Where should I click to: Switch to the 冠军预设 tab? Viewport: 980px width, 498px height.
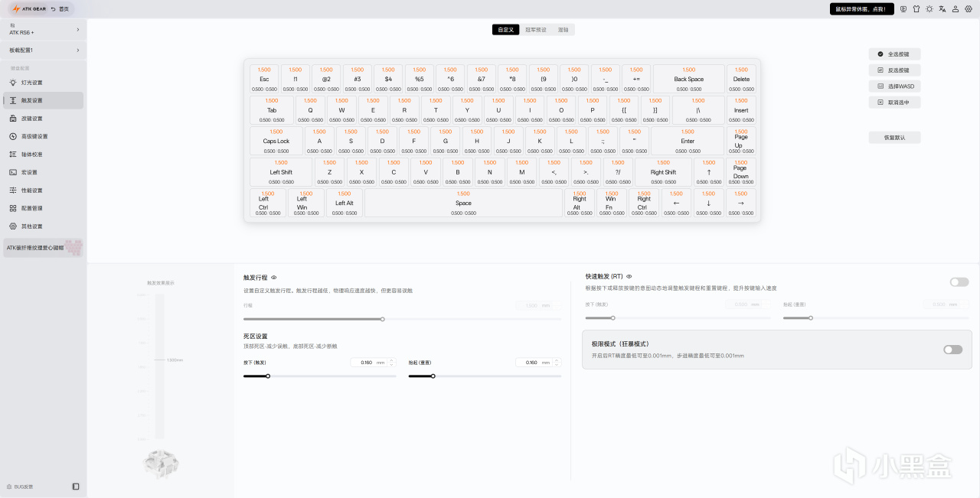(536, 30)
